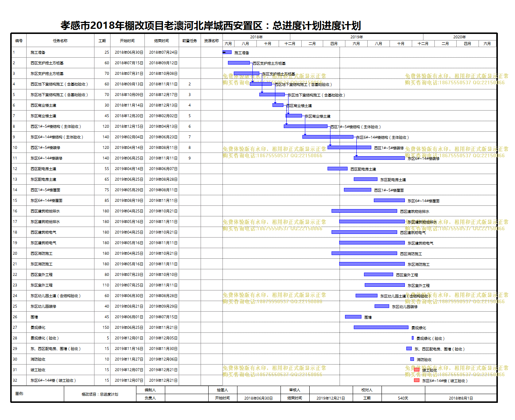Click duration 25 in row 1
This screenshot has height=420, width=515.
pyautogui.click(x=107, y=53)
